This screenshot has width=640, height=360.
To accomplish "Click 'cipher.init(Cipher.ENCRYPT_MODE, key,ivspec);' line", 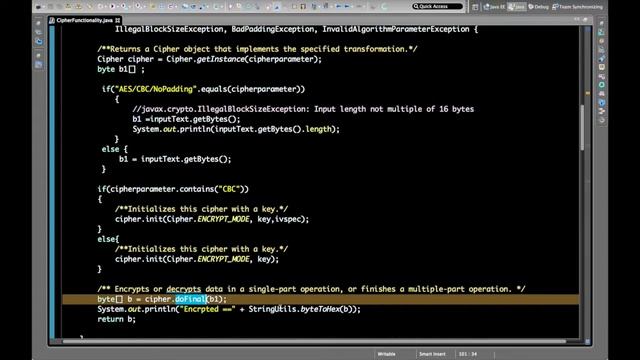I will coord(212,219).
